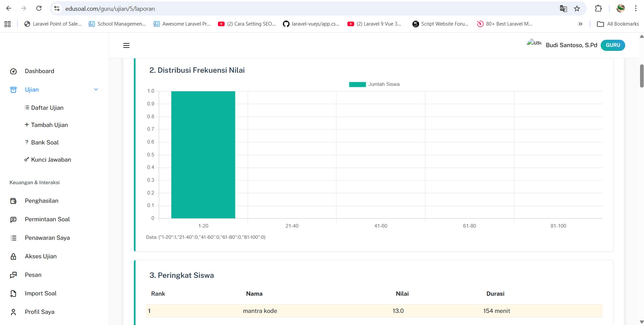Open All Bookmarks folder
Image resolution: width=644 pixels, height=325 pixels.
(x=618, y=24)
